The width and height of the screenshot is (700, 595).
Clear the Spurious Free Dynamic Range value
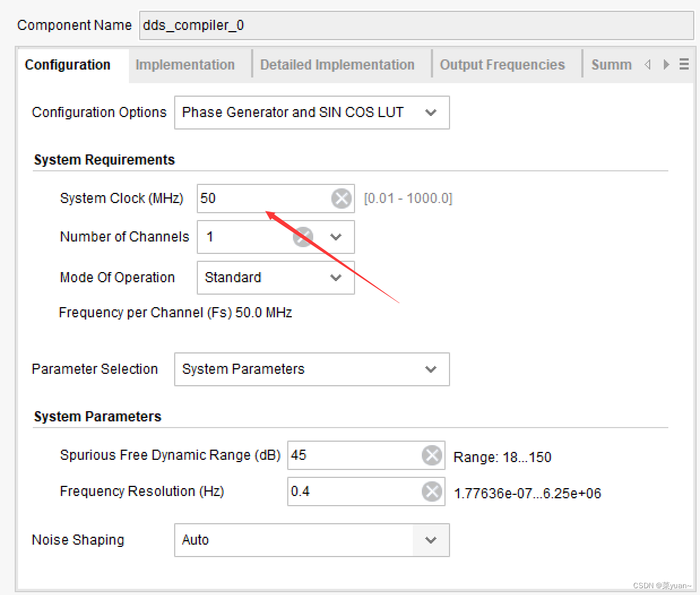tap(431, 455)
